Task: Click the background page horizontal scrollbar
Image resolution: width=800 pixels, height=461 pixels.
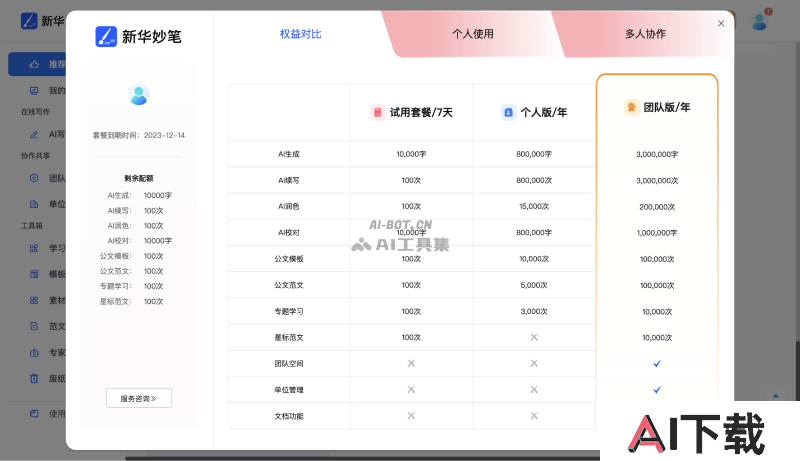Action: (362, 458)
